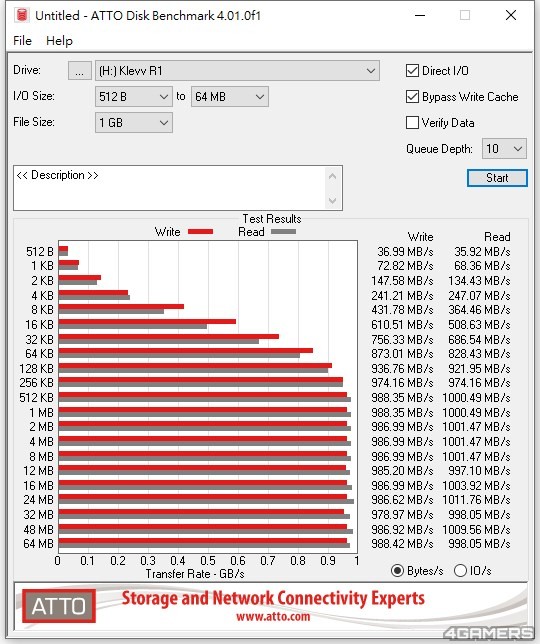Click the 512 B row label
Screen dimensions: 540x644
click(39, 251)
